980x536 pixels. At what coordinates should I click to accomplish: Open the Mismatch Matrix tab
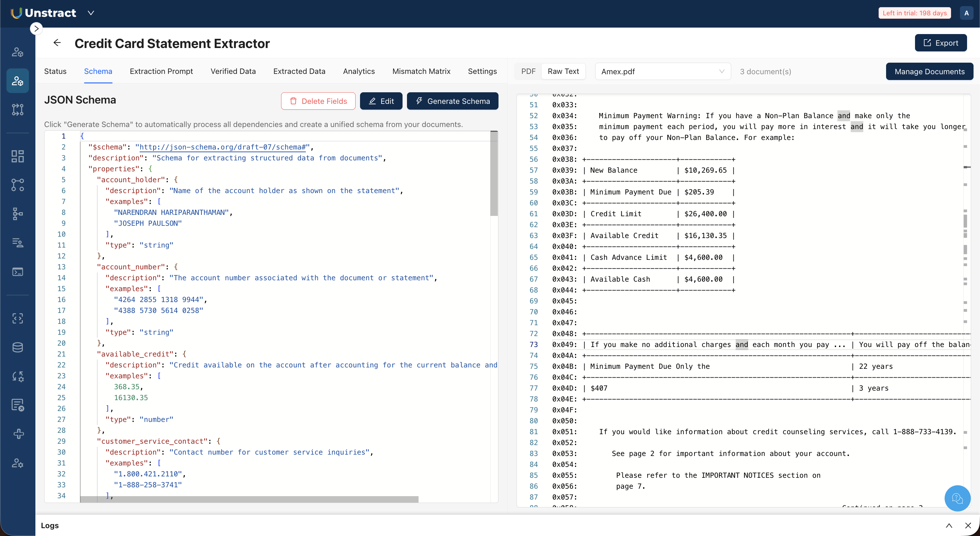[x=421, y=71]
